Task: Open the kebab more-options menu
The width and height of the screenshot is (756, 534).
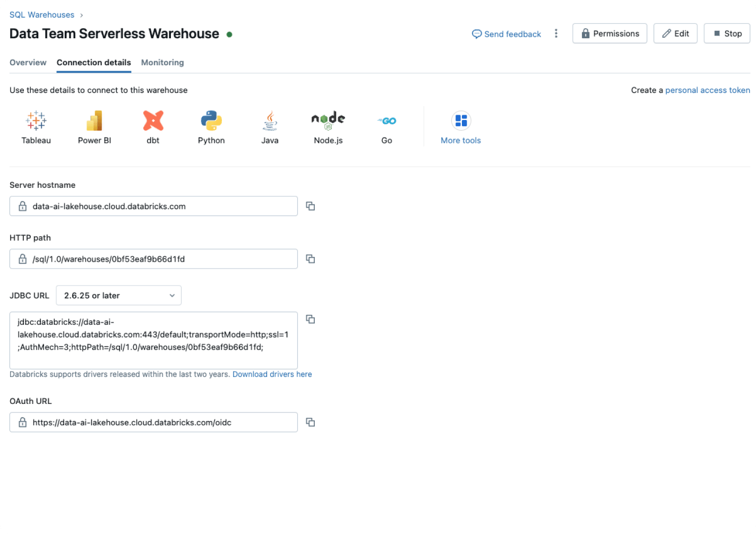Action: click(x=556, y=33)
